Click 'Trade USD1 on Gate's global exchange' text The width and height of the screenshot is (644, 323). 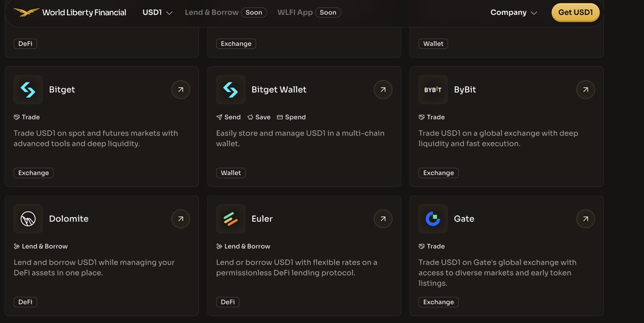[497, 272]
